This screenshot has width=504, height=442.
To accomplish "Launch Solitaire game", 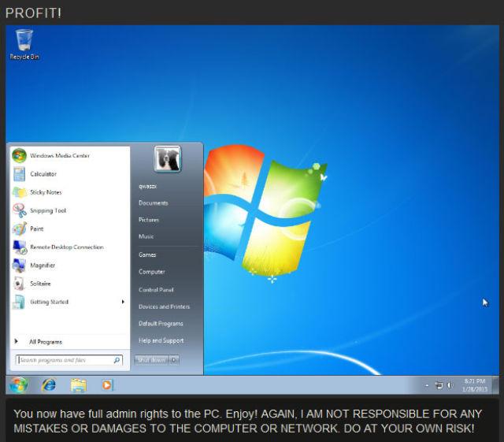I will (x=40, y=284).
